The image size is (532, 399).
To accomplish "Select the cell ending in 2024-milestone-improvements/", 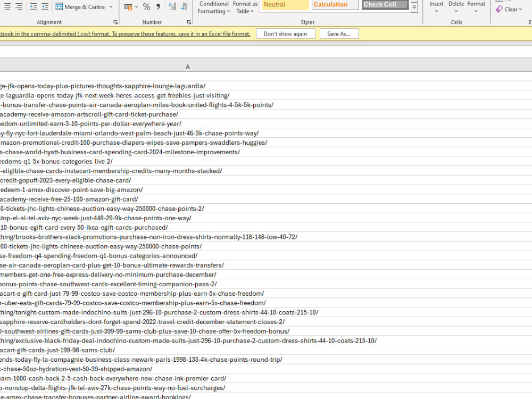I will pyautogui.click(x=266, y=152).
